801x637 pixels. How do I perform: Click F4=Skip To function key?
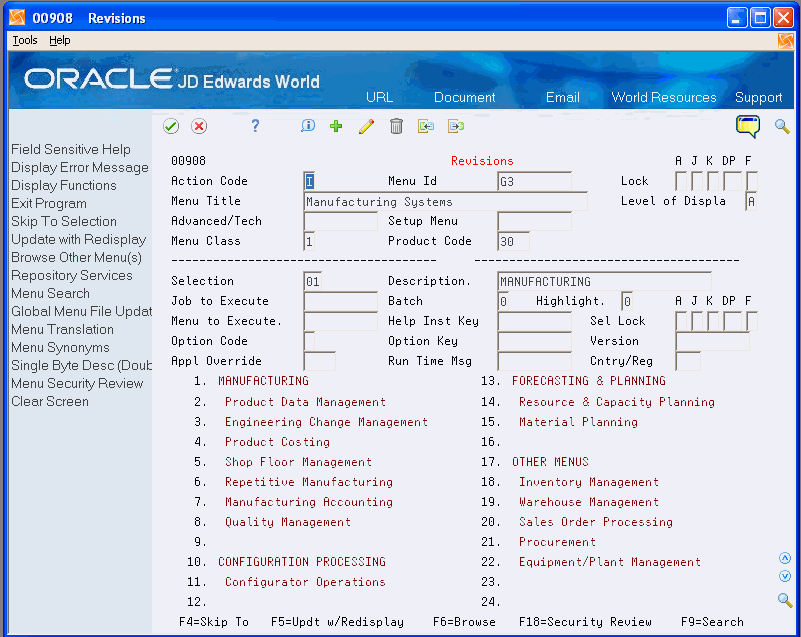pyautogui.click(x=214, y=622)
